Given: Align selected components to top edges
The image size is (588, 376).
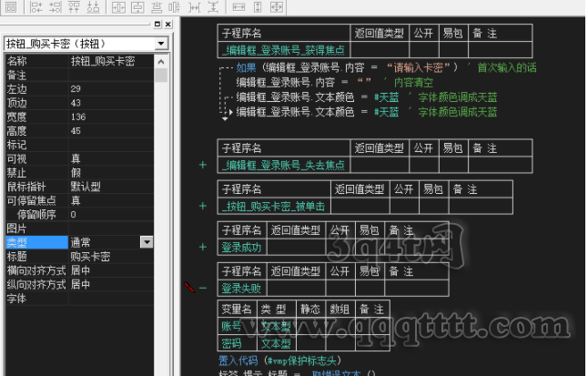Looking at the screenshot, I should pyautogui.click(x=74, y=6).
